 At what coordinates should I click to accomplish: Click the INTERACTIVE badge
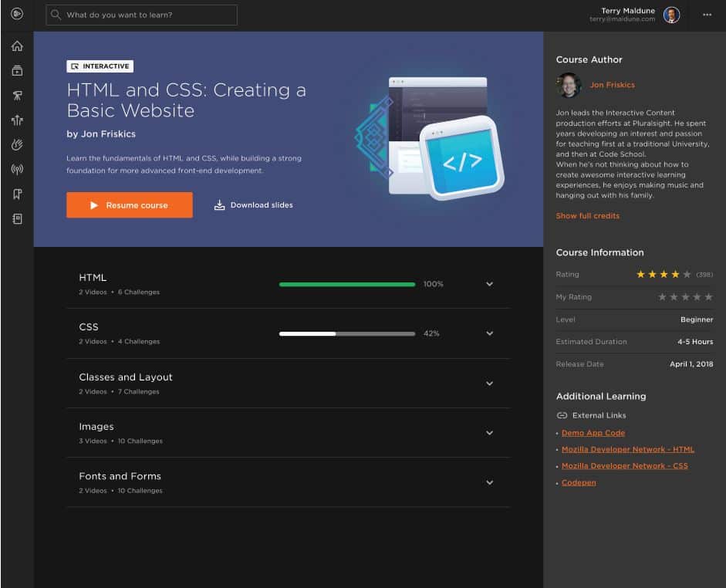point(100,66)
